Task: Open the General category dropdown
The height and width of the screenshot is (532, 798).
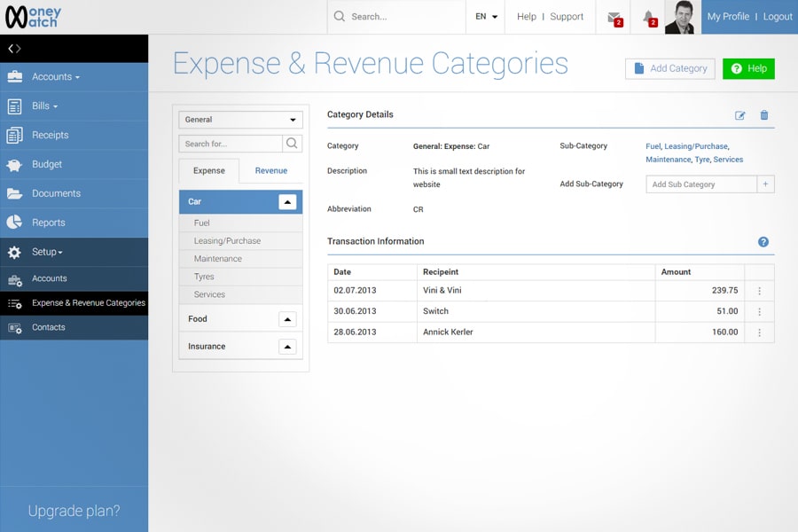Action: pos(240,120)
